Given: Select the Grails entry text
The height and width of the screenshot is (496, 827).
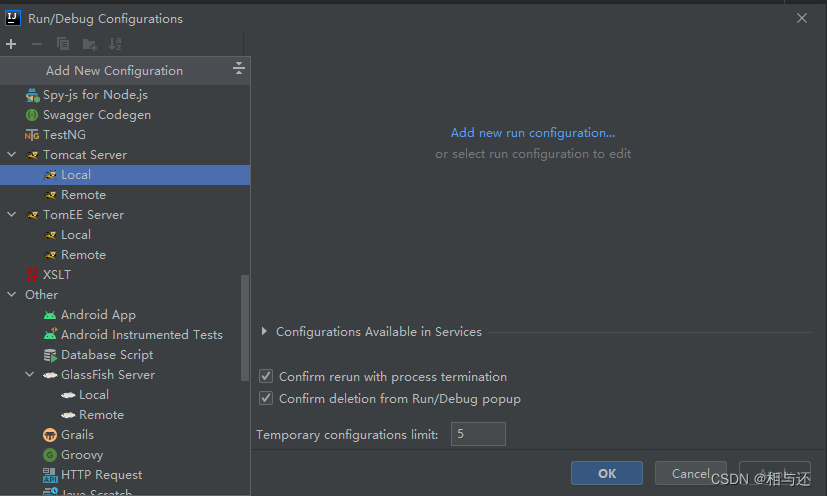Looking at the screenshot, I should 77,435.
